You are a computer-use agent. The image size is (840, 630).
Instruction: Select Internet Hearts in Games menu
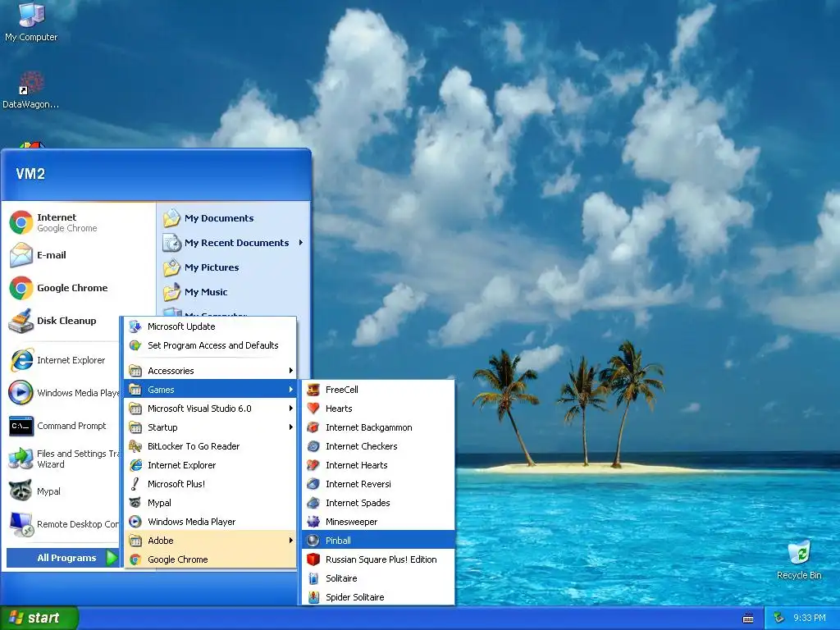tap(378, 465)
